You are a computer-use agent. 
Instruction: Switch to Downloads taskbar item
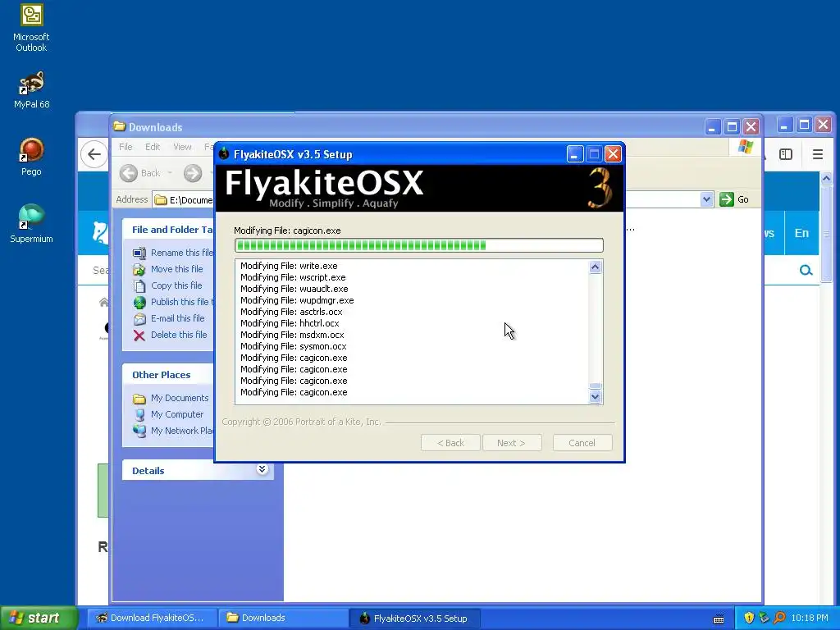click(x=284, y=619)
